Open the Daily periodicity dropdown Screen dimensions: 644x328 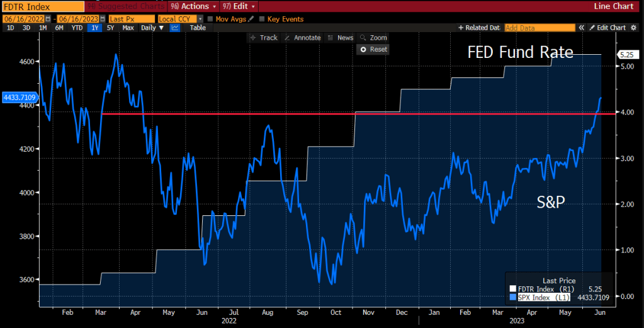[151, 28]
